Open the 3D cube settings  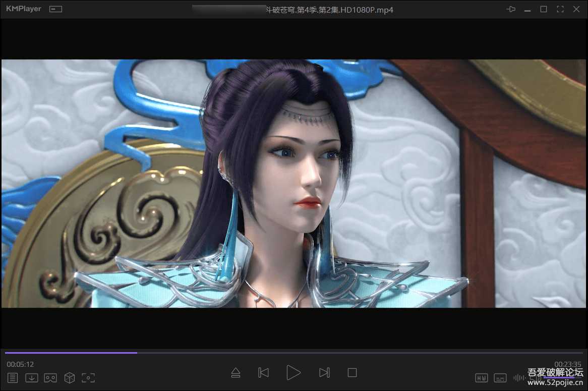click(x=70, y=377)
